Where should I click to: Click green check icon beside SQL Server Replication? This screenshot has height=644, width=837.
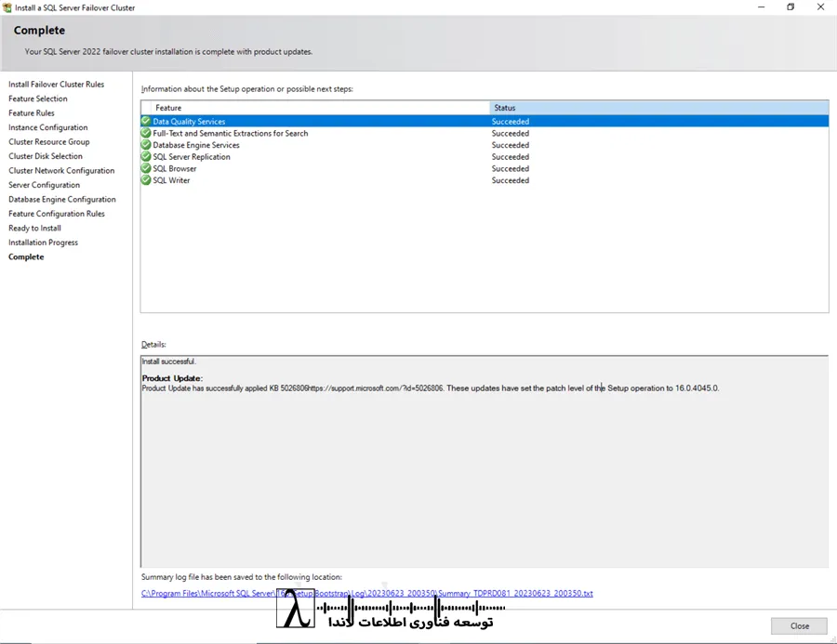pos(146,156)
